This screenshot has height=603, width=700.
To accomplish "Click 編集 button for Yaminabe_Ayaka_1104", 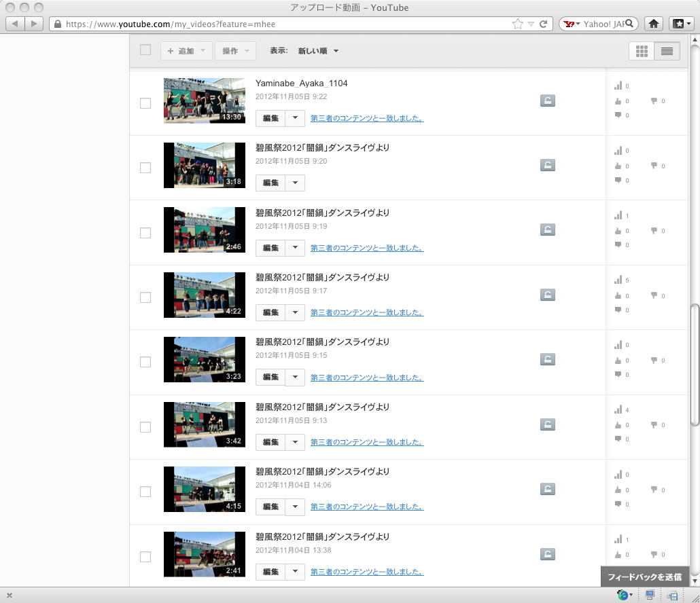I will click(x=270, y=118).
